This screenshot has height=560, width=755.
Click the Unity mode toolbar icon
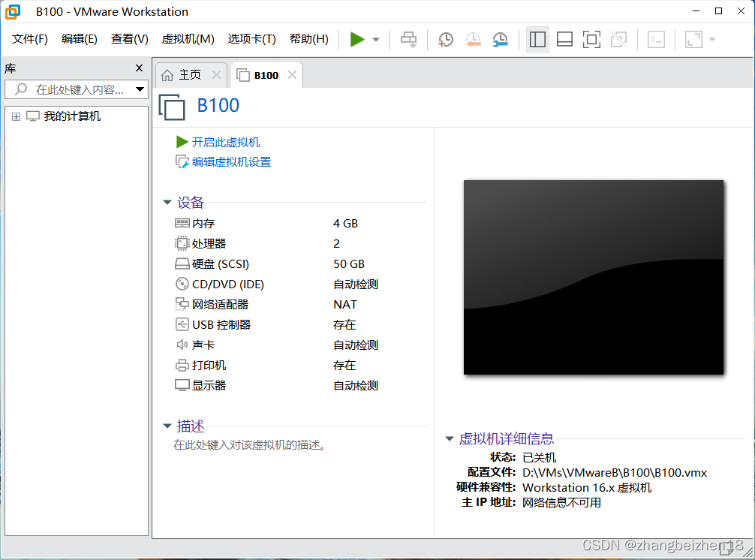click(618, 40)
